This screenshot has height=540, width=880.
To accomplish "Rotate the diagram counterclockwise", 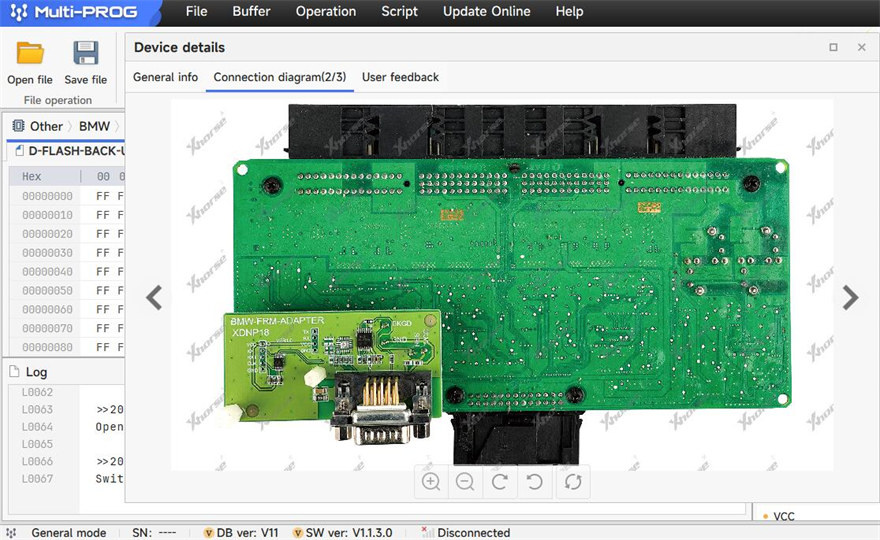I will click(x=534, y=482).
